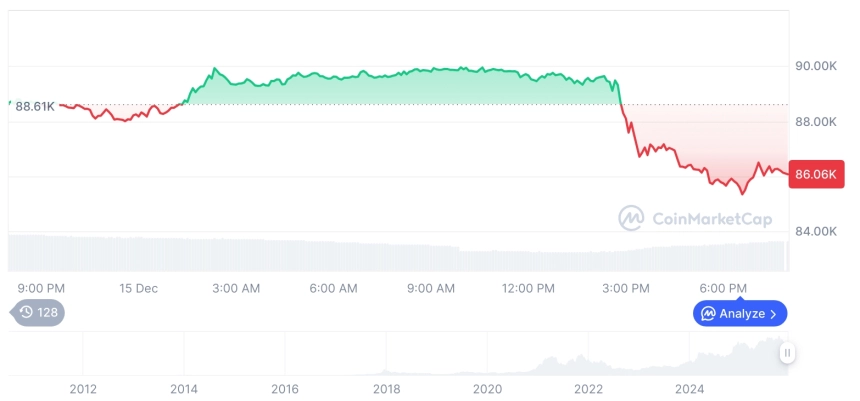
Task: Click 2024 on the overview timeline
Action: click(x=690, y=389)
